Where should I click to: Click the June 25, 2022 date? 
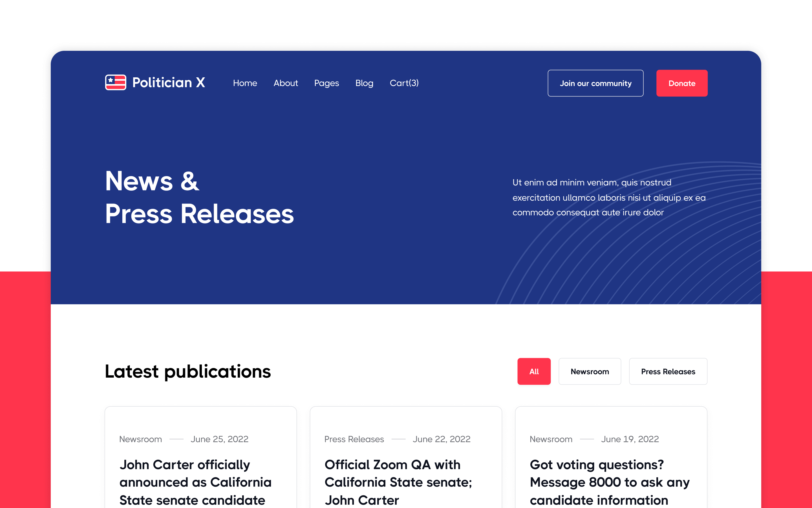pos(219,439)
